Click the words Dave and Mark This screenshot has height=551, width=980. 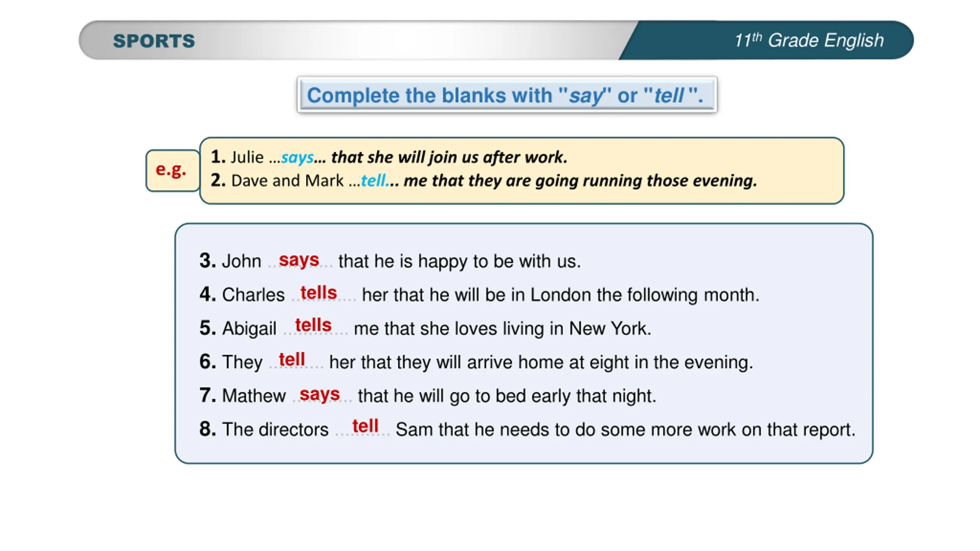287,181
